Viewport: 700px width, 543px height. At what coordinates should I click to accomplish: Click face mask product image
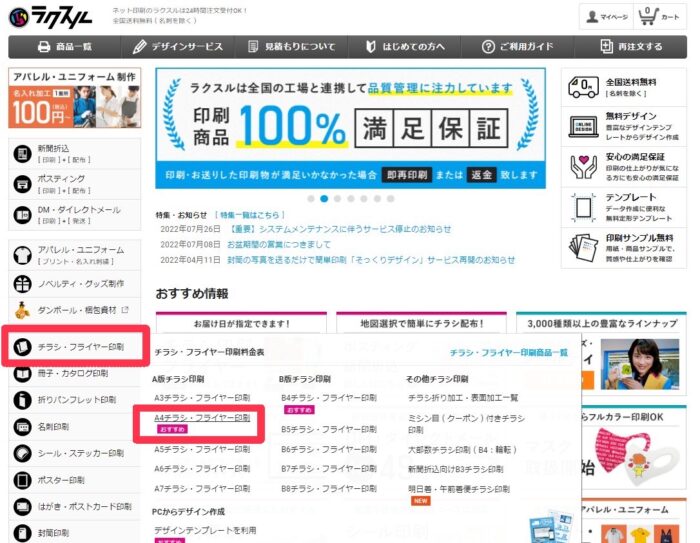click(636, 455)
